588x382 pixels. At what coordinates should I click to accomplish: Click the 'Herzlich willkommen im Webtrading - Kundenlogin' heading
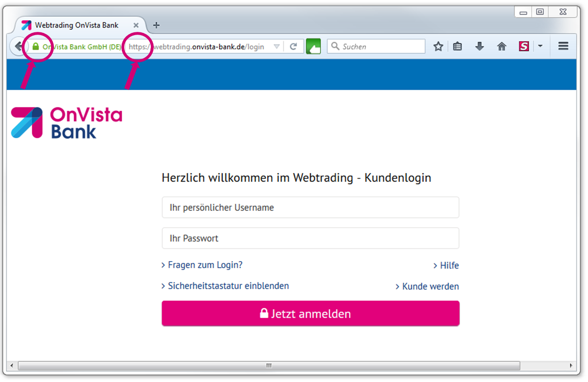296,178
